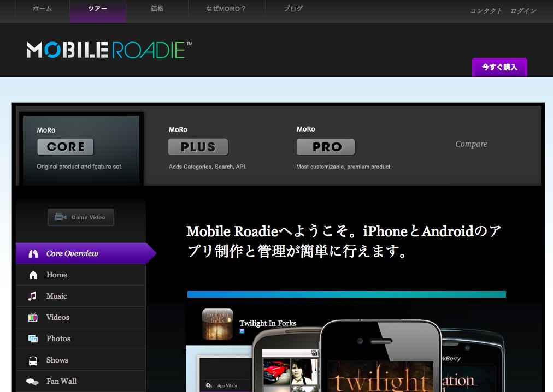
Task: Open Photos section in sidebar
Action: coord(81,339)
